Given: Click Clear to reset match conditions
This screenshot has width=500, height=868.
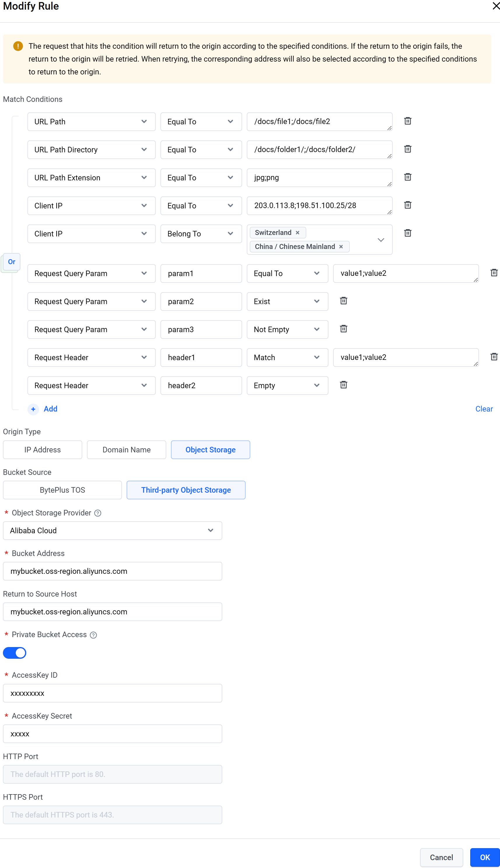Looking at the screenshot, I should 483,409.
